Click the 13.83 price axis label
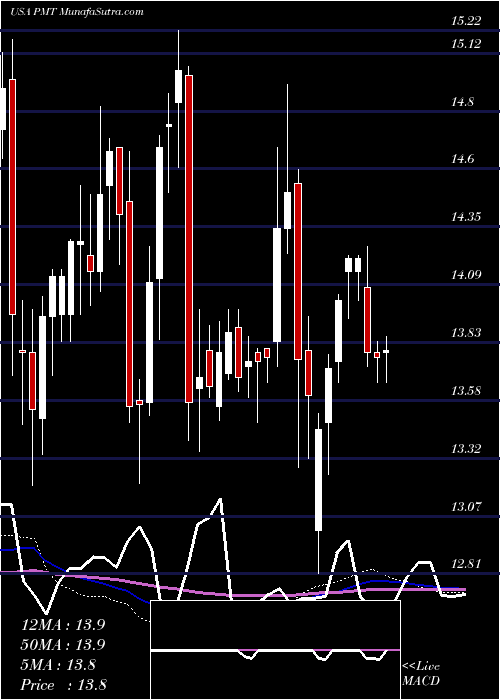500x700 pixels. tap(466, 333)
